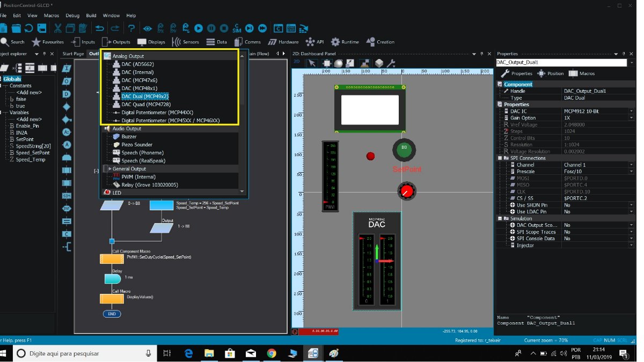The height and width of the screenshot is (362, 644).
Task: Select the arrow cursor tool in Dashboard Panel
Action: tap(312, 63)
